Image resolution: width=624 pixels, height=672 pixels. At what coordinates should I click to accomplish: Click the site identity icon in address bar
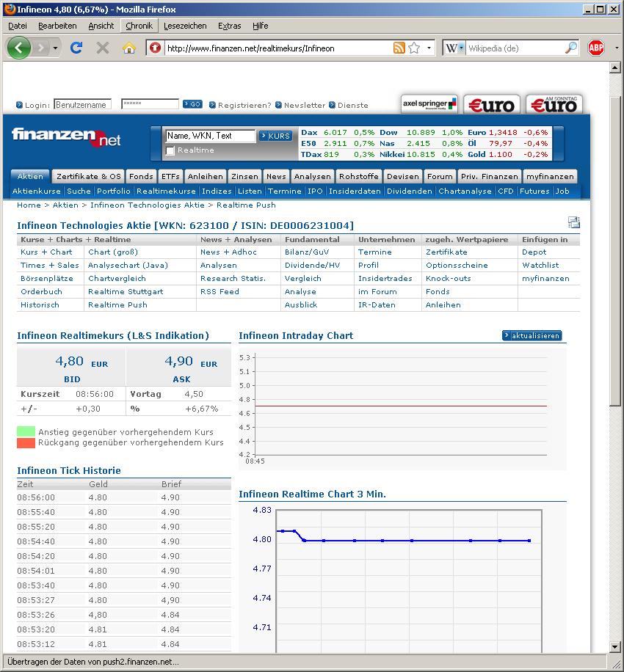pyautogui.click(x=155, y=48)
